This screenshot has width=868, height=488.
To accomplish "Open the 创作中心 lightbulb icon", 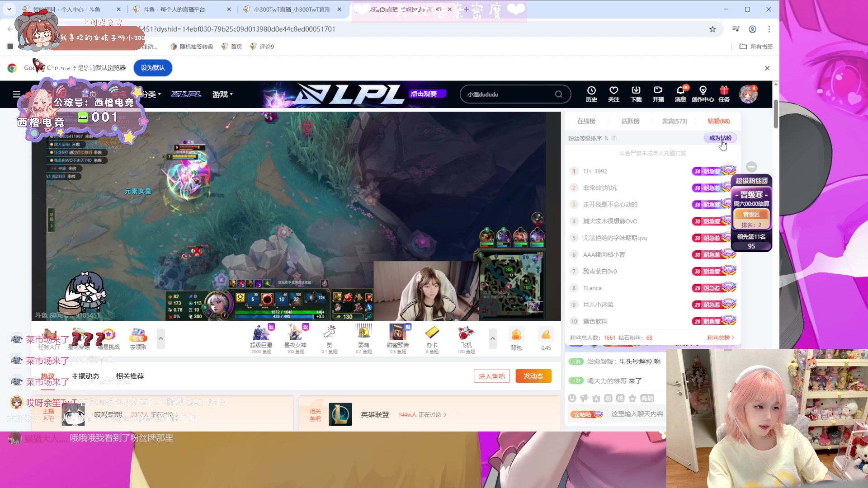I will tap(703, 94).
